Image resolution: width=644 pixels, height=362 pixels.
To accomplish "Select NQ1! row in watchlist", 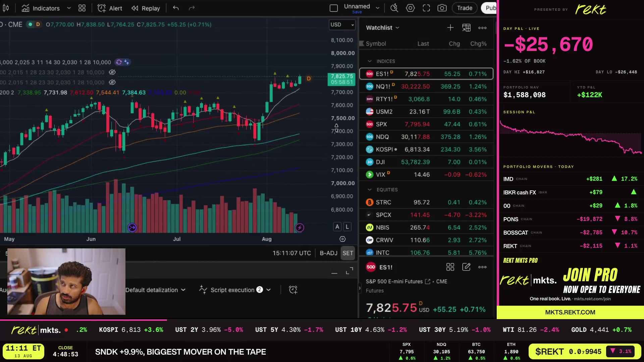I will click(x=426, y=86).
